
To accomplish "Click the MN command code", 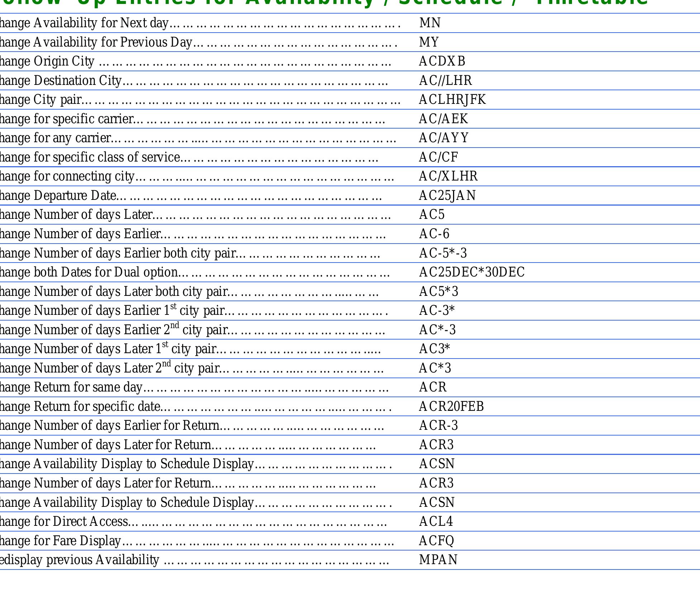I will pyautogui.click(x=430, y=23).
